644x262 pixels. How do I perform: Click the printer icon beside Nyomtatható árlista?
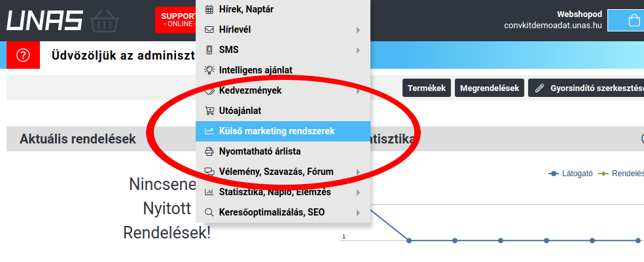click(x=209, y=151)
